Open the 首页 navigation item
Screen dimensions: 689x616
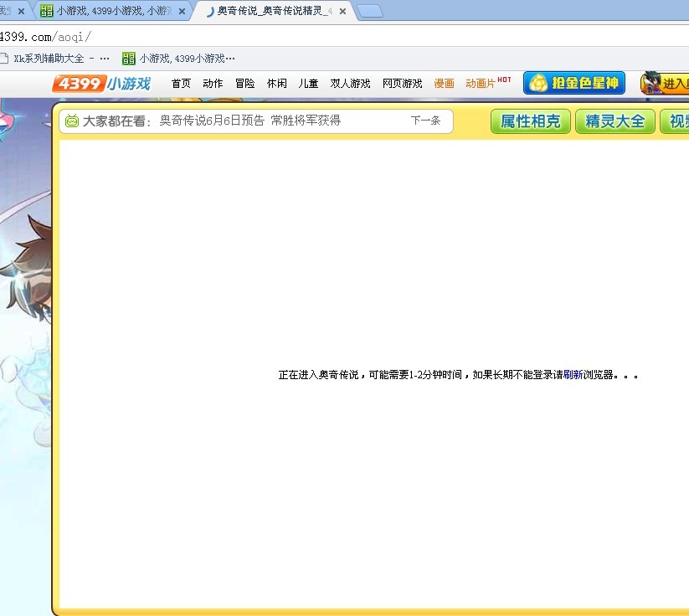[x=181, y=84]
